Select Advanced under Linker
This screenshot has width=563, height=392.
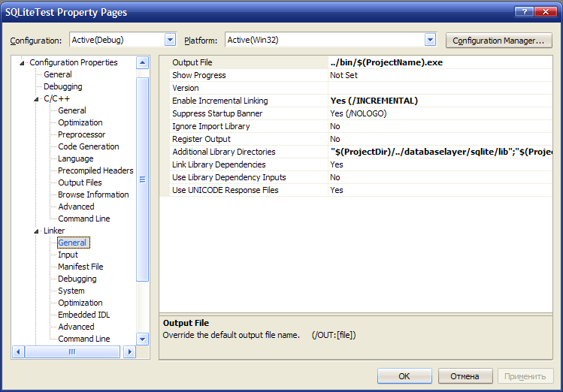point(76,327)
